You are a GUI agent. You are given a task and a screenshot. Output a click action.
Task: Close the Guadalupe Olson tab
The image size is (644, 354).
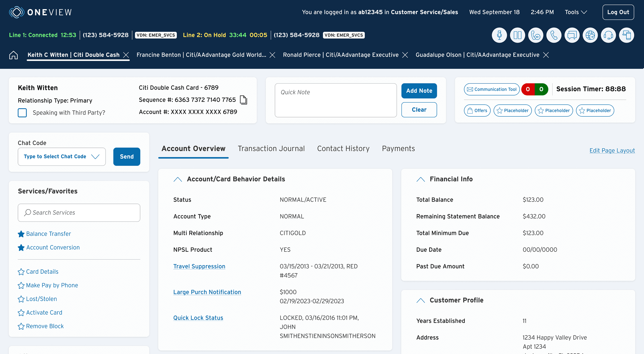546,55
